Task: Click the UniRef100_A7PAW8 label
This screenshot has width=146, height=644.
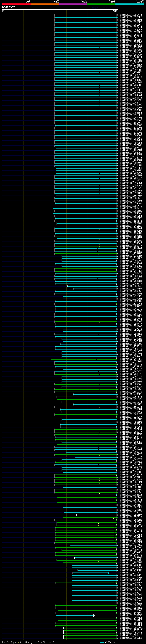Action: pyautogui.click(x=131, y=254)
